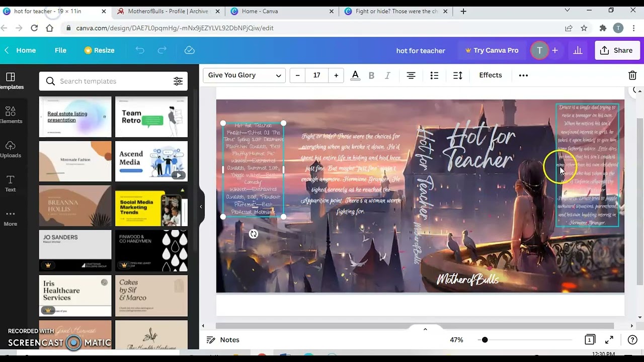Image resolution: width=644 pixels, height=362 pixels.
Task: Open the user avatar T menu
Action: point(539,50)
